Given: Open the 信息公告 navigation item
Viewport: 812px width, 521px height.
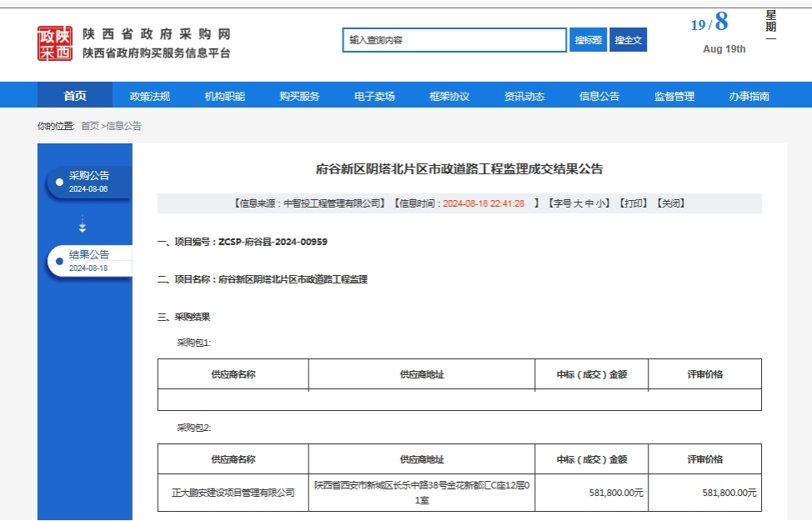Looking at the screenshot, I should tap(599, 96).
